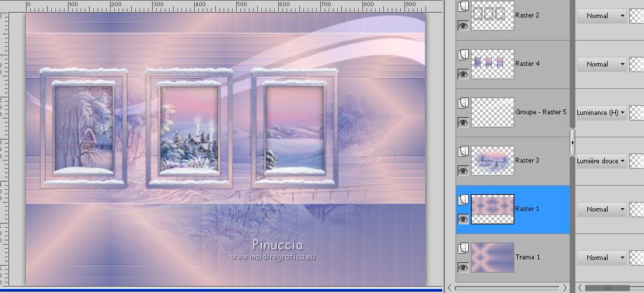This screenshot has height=293, width=644.
Task: Hide the selected Raster 1 layer
Action: pos(463,219)
